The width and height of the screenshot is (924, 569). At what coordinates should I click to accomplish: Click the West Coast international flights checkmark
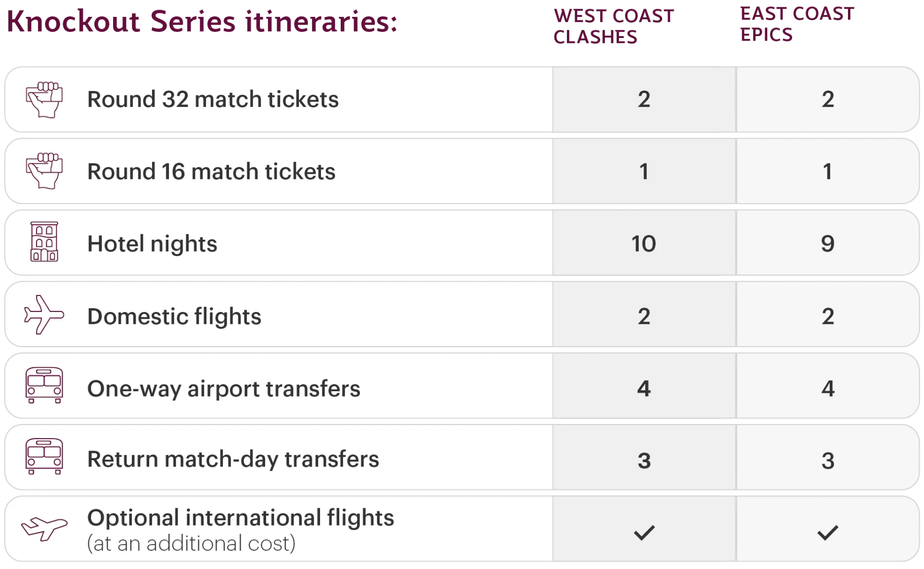(x=644, y=532)
